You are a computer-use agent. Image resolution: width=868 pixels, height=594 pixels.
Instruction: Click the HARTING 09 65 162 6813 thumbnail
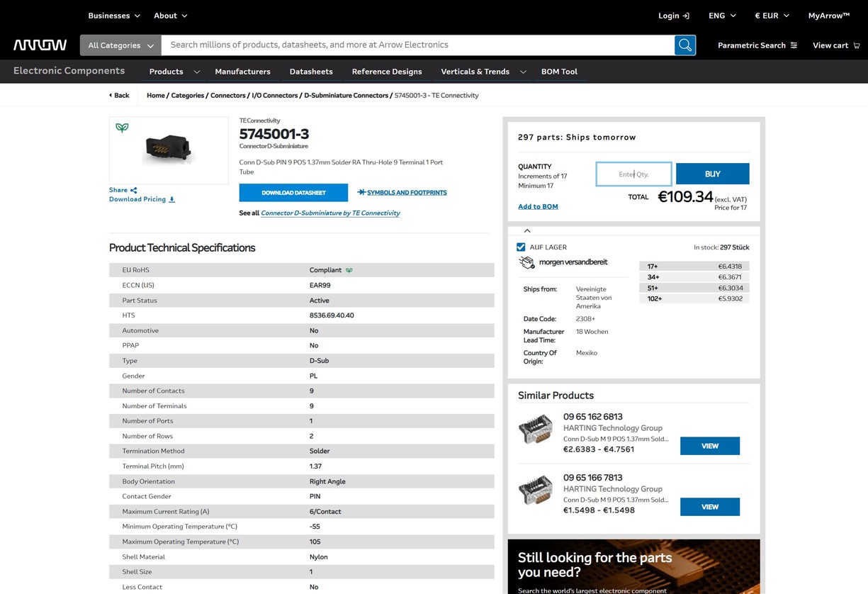tap(536, 430)
